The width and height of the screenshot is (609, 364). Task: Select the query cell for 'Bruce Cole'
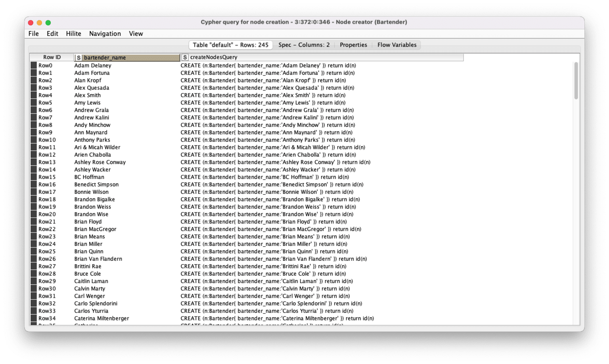click(x=322, y=274)
